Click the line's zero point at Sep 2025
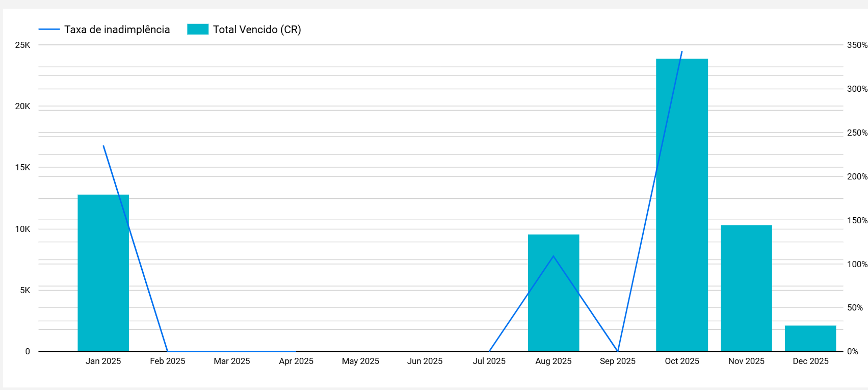 point(618,351)
